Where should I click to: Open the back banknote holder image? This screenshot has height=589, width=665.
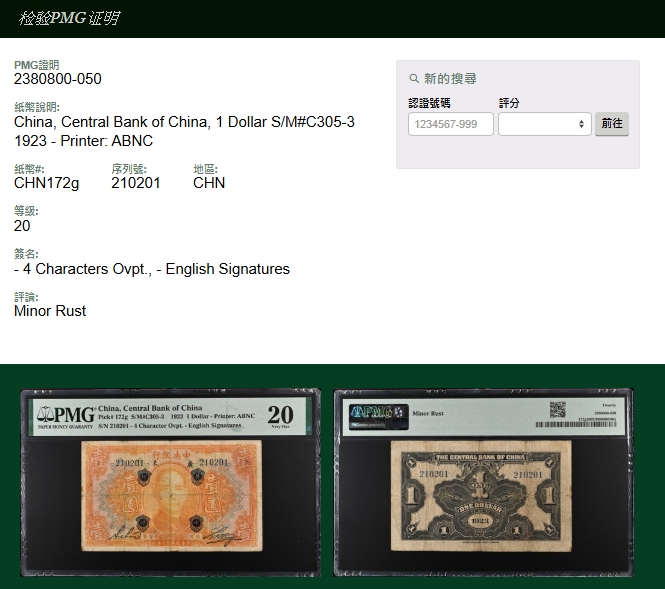point(482,481)
